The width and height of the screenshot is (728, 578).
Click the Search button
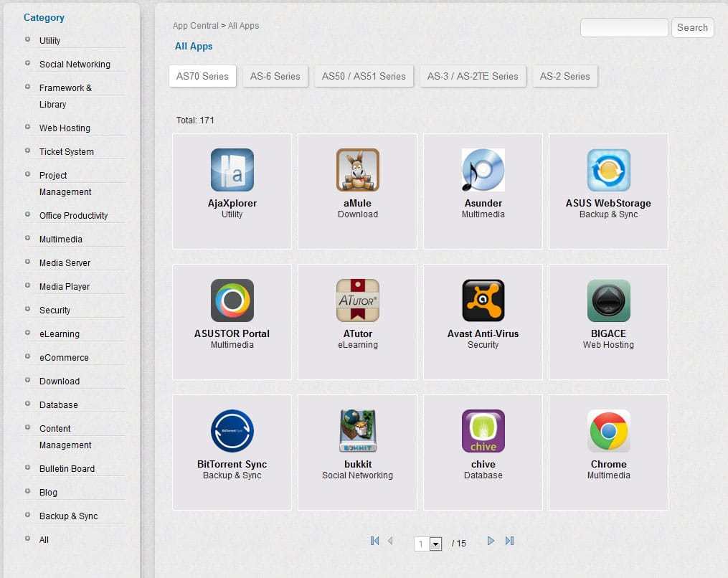click(x=692, y=27)
